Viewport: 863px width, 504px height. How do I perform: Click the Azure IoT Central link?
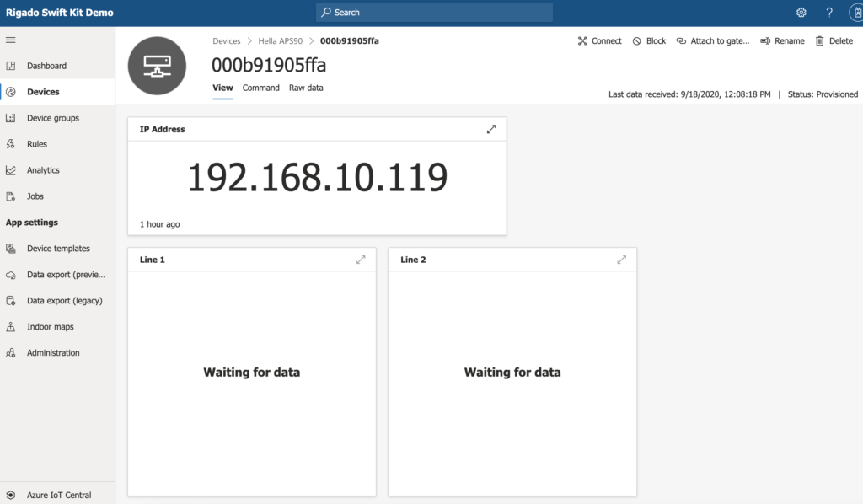pyautogui.click(x=59, y=496)
